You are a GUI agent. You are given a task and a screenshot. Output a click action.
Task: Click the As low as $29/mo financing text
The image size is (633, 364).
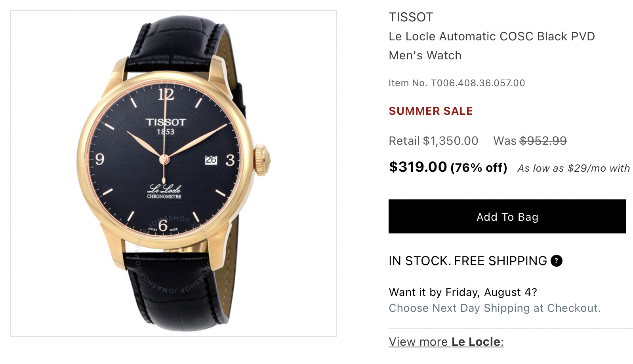tap(573, 168)
